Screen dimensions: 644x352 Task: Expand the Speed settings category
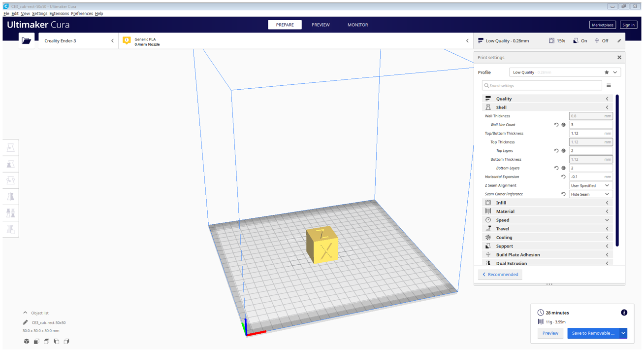pyautogui.click(x=547, y=220)
